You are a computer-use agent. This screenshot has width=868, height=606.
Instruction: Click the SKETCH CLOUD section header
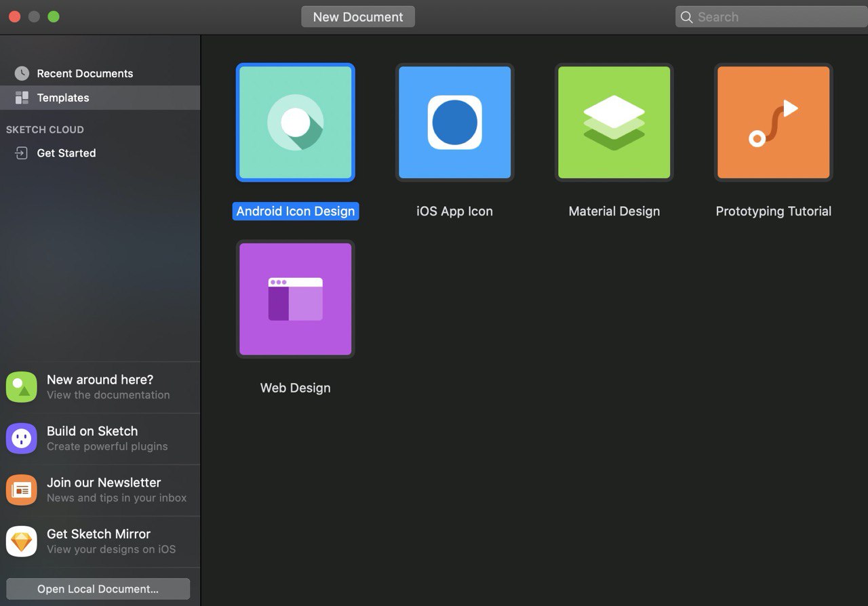[45, 129]
